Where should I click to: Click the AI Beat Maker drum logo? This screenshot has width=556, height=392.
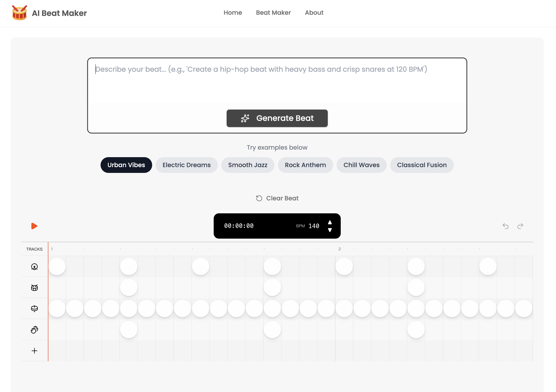tap(19, 13)
